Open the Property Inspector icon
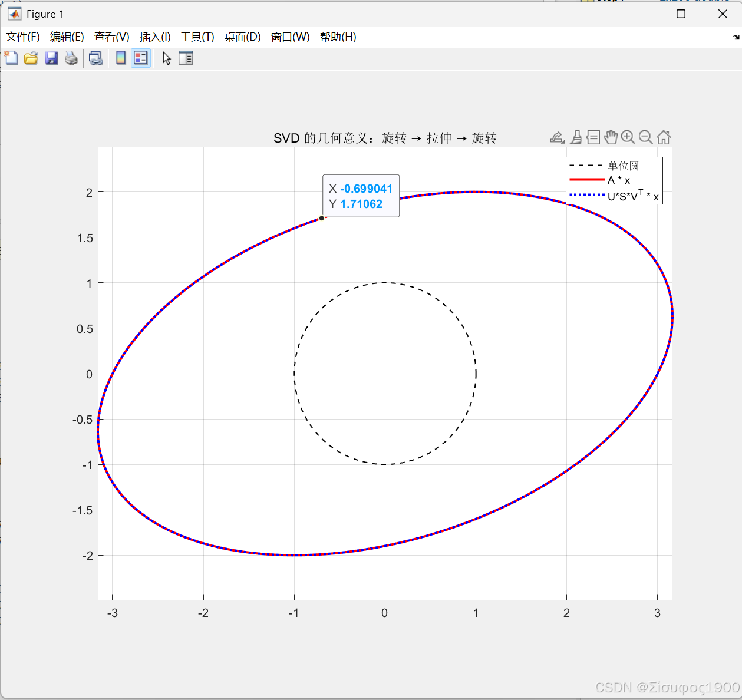 [186, 58]
